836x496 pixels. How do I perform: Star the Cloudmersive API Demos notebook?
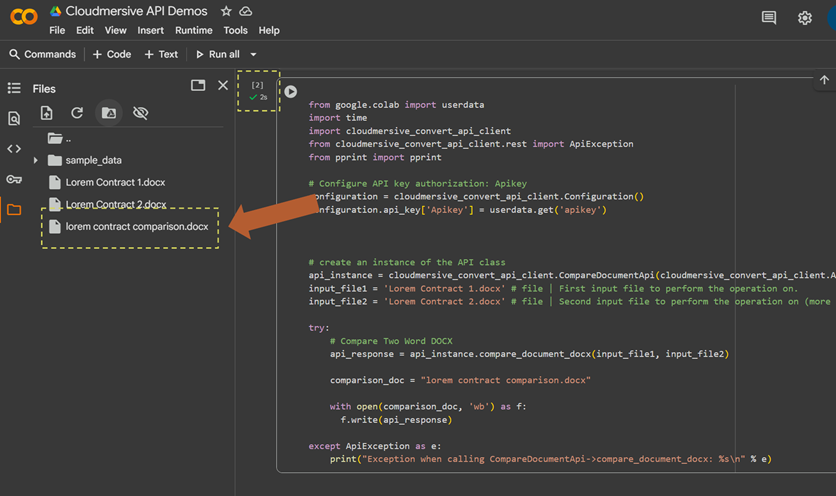(226, 11)
